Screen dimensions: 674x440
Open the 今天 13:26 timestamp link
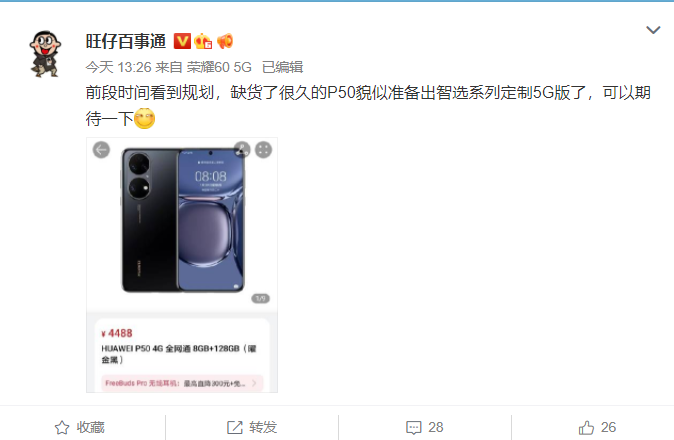coord(119,67)
